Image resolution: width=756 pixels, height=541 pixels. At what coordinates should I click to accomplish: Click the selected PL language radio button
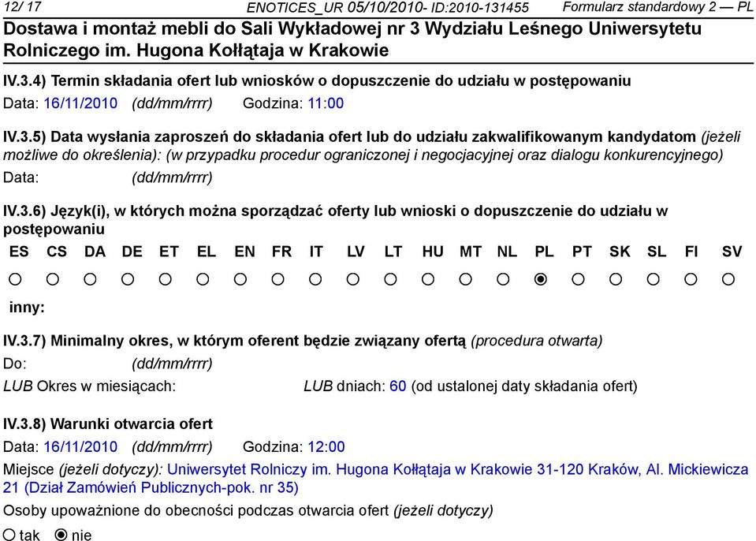point(541,279)
